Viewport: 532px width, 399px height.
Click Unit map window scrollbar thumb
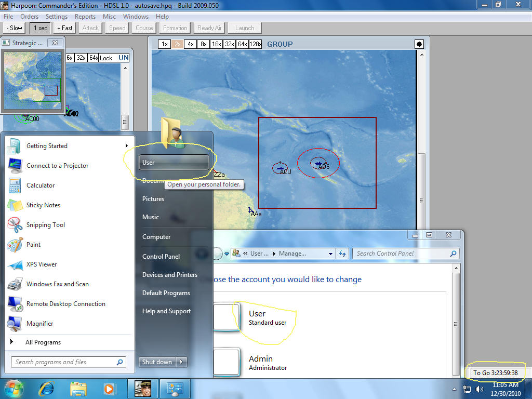click(125, 121)
